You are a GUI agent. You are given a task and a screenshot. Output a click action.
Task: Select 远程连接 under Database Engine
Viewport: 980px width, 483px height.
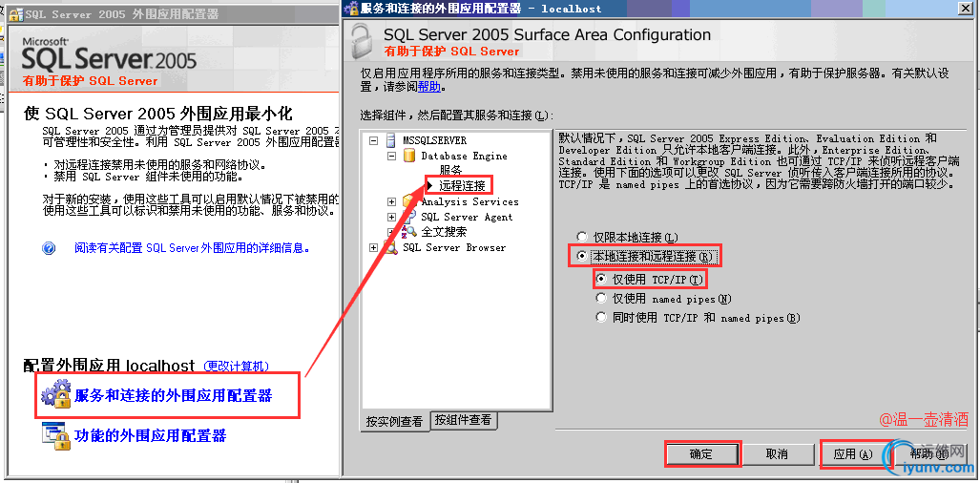[462, 185]
